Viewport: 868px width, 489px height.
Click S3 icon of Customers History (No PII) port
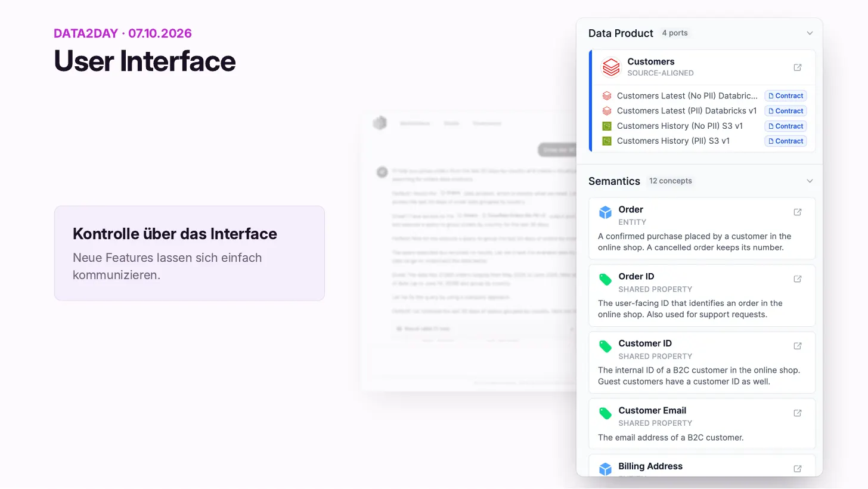point(607,126)
